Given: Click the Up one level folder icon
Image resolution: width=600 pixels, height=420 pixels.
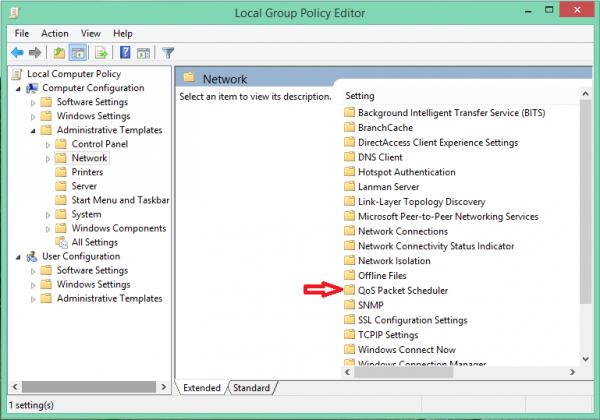Looking at the screenshot, I should [59, 52].
